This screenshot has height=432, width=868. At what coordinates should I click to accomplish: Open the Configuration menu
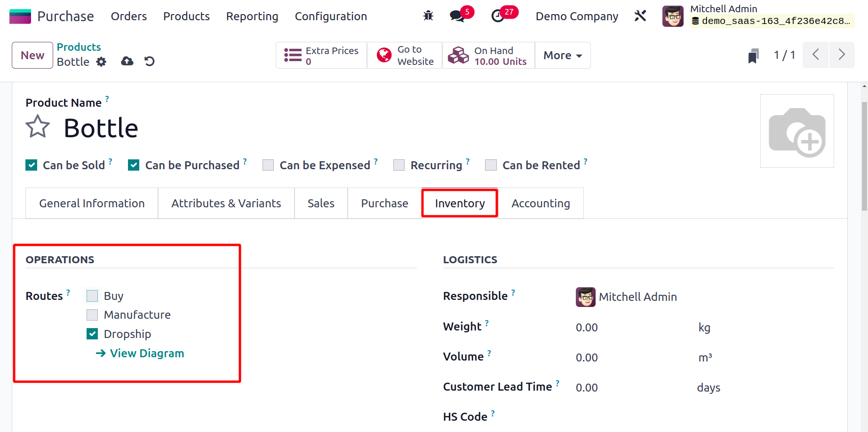click(331, 16)
